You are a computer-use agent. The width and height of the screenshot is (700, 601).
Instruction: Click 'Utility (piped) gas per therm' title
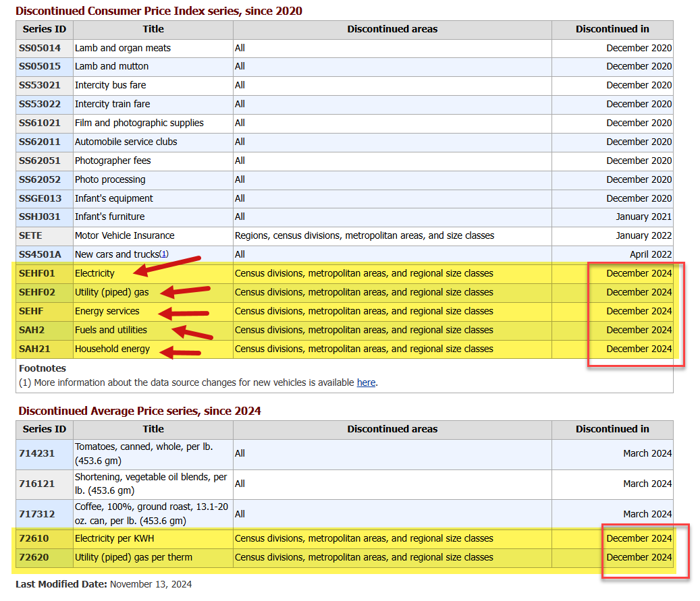(x=134, y=557)
